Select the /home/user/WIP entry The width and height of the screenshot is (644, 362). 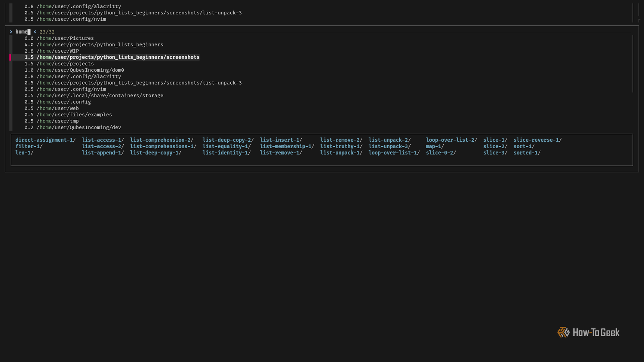pos(57,51)
